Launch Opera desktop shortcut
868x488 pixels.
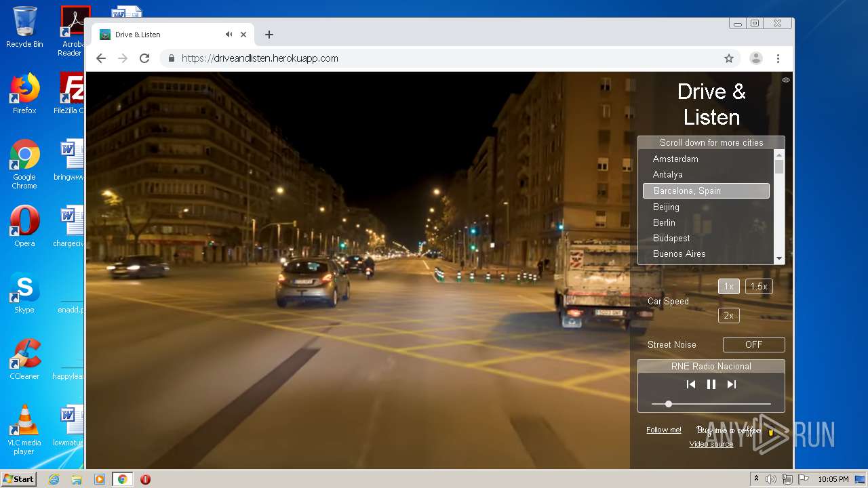[24, 226]
